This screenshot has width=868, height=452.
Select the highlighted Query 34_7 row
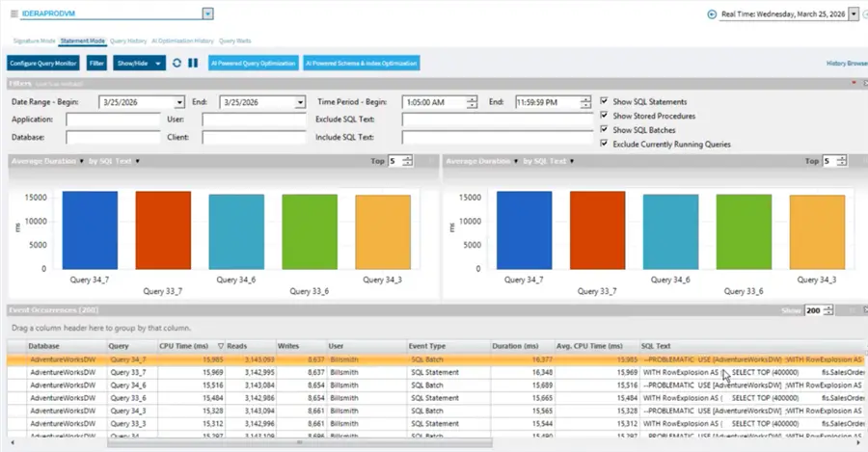[436, 359]
